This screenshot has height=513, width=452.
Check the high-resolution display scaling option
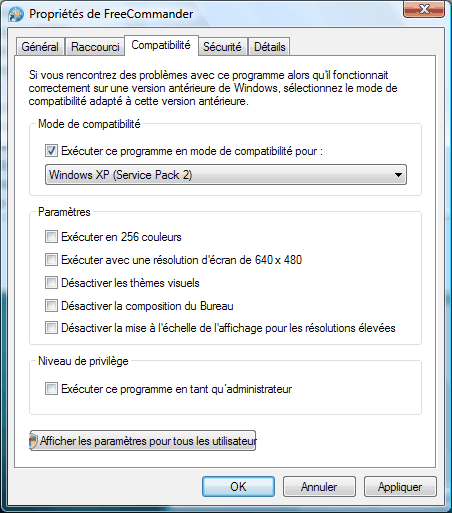(x=51, y=328)
